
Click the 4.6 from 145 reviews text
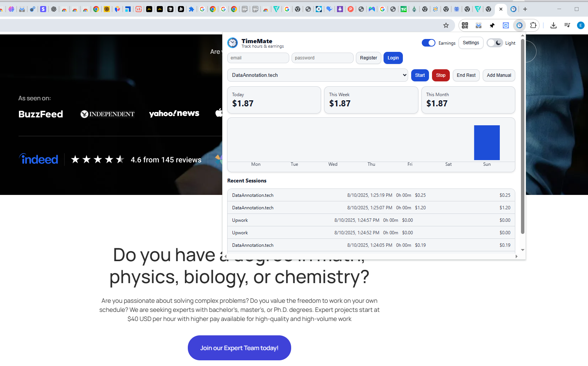tap(166, 160)
